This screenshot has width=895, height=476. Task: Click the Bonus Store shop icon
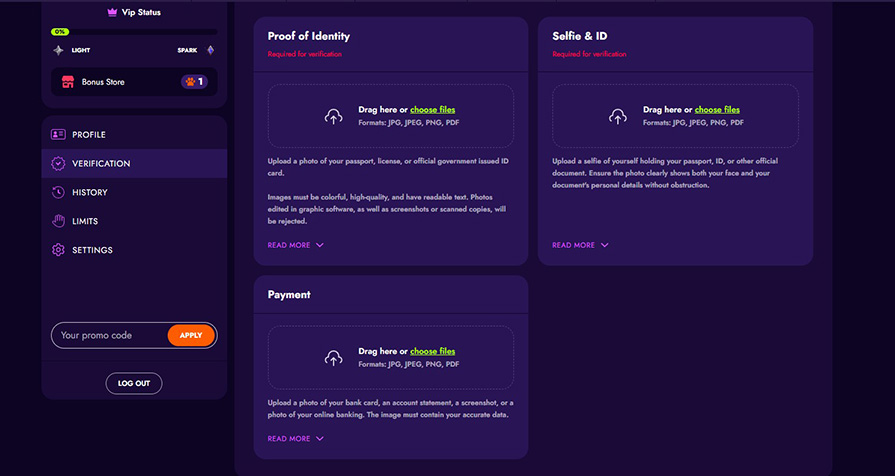tap(68, 82)
